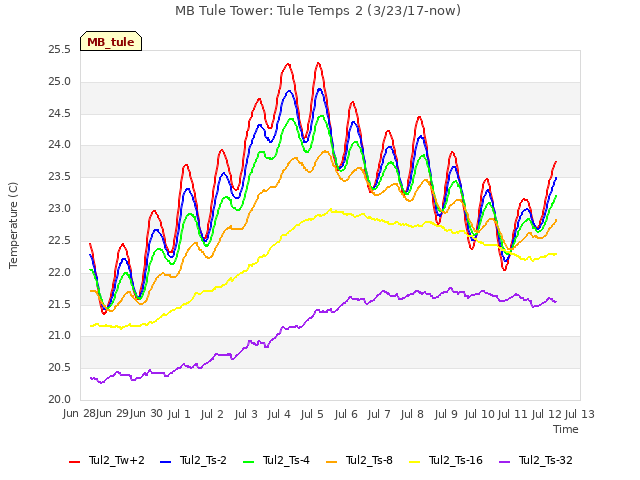
Task: Click the 24.0 y-axis tick label
Action: [60, 145]
